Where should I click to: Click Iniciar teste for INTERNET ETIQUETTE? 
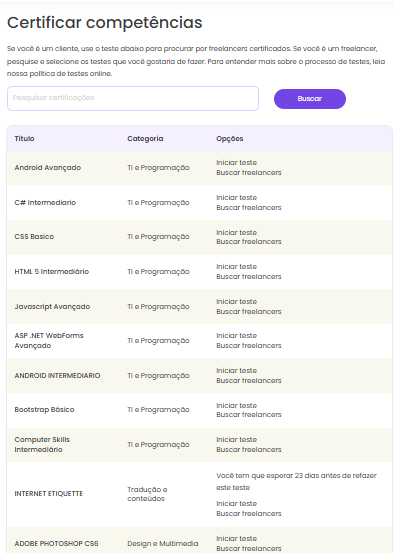(x=236, y=504)
